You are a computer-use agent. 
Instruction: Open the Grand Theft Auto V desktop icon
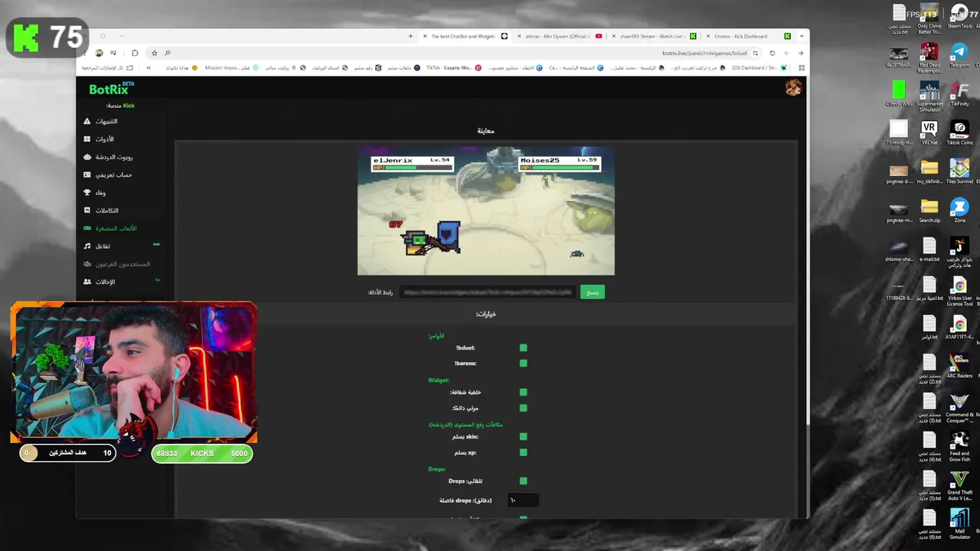(x=959, y=486)
